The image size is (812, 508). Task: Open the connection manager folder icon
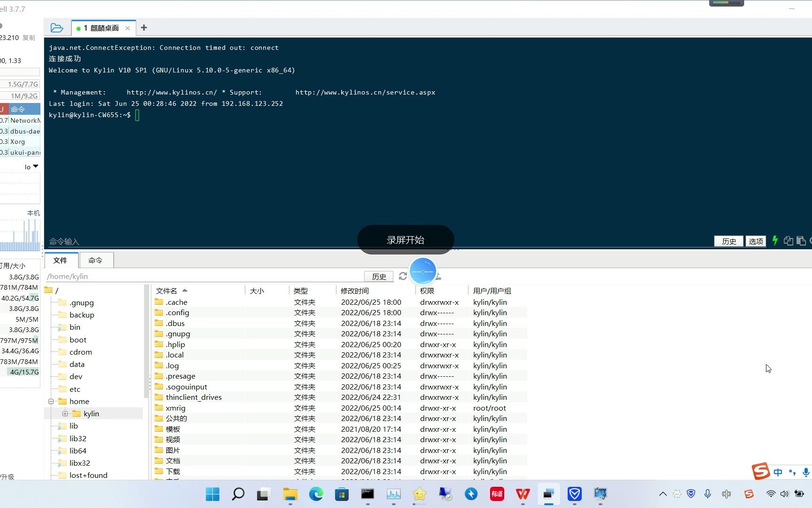[x=57, y=28]
